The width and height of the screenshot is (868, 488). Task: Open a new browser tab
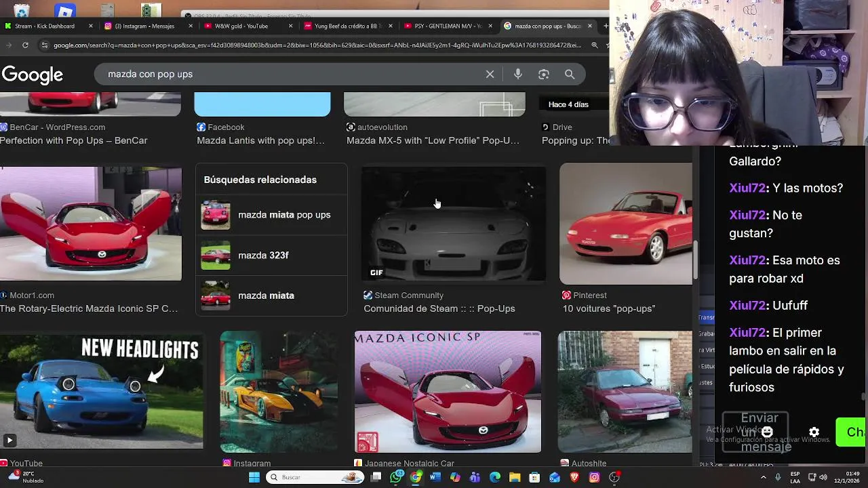coord(606,26)
